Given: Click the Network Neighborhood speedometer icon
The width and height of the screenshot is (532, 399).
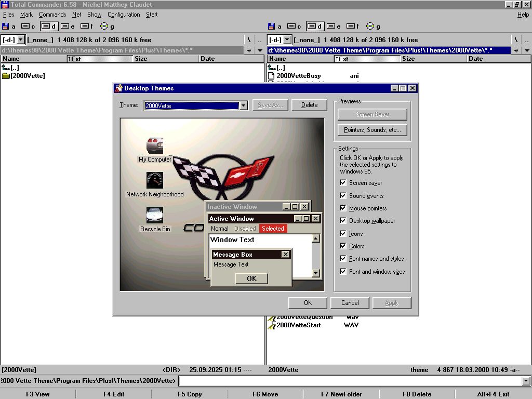Looking at the screenshot, I should click(154, 180).
